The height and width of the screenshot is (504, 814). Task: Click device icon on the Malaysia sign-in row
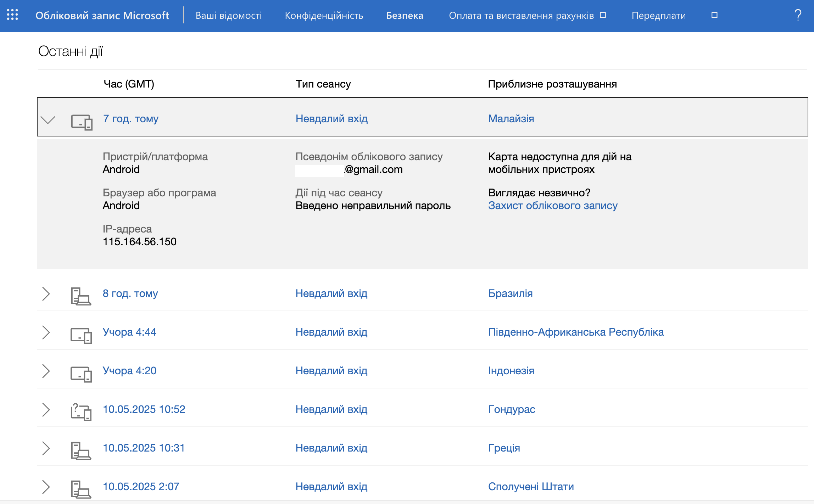pos(82,122)
